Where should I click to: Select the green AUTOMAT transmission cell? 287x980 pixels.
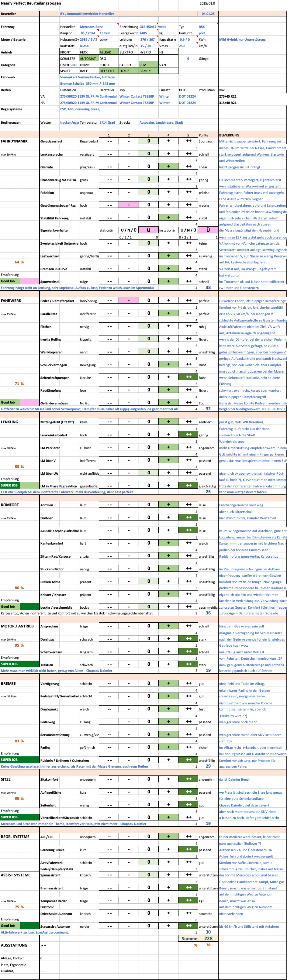click(x=89, y=59)
